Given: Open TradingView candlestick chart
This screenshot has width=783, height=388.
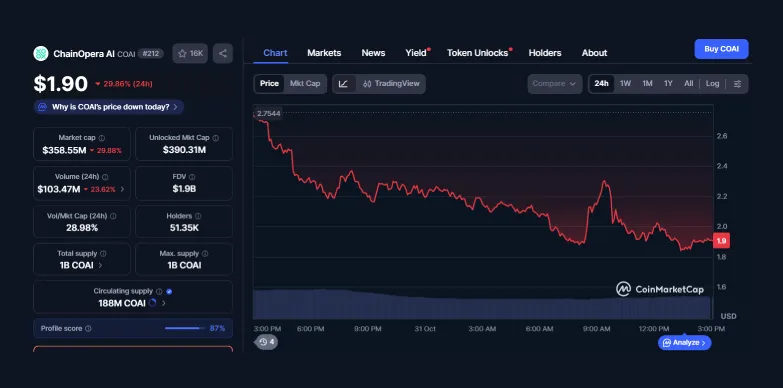Looking at the screenshot, I should click(391, 84).
